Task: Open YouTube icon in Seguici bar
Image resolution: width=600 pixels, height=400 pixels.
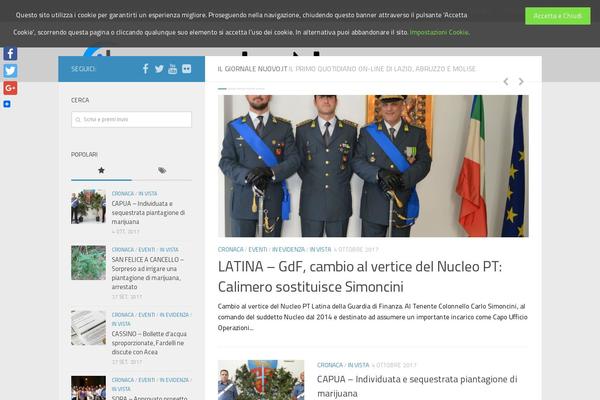Action: tap(173, 69)
